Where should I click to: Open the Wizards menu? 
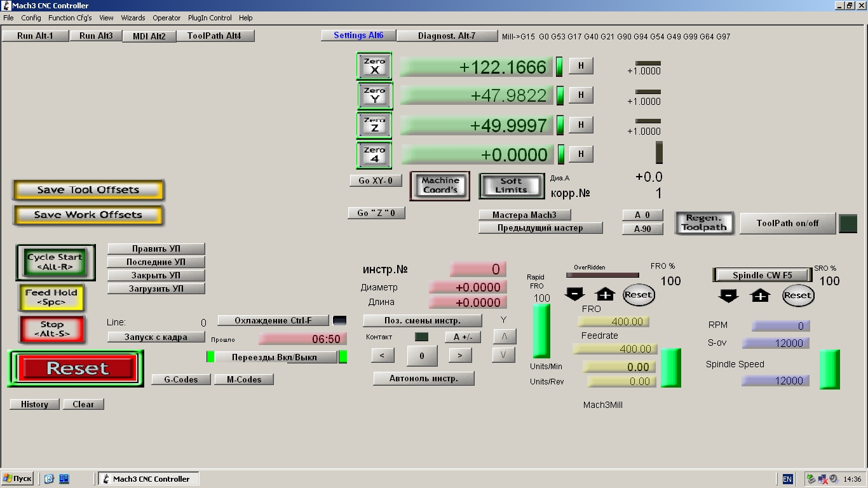[133, 18]
